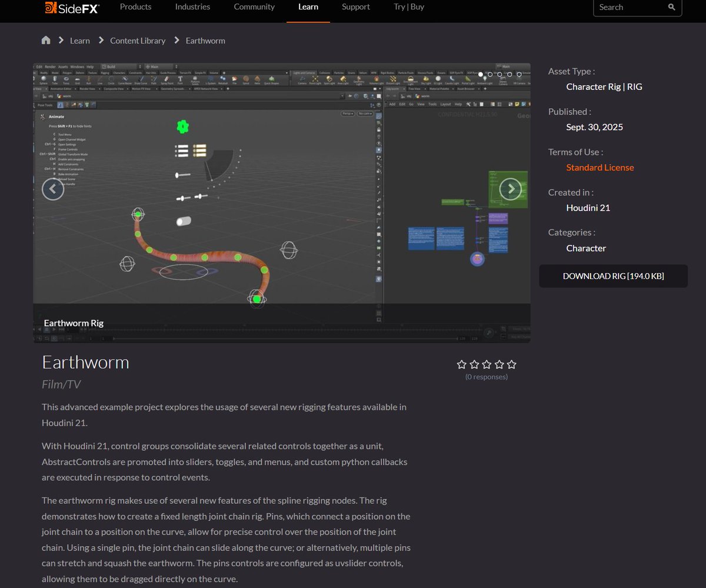Rate the asset one star
This screenshot has height=588, width=706.
pos(462,364)
